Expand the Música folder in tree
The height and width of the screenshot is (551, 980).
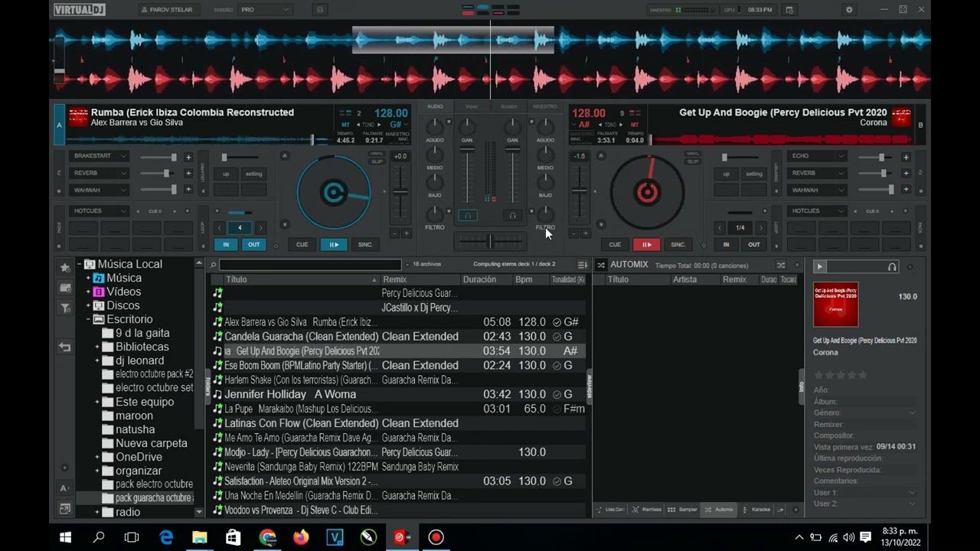coord(89,278)
